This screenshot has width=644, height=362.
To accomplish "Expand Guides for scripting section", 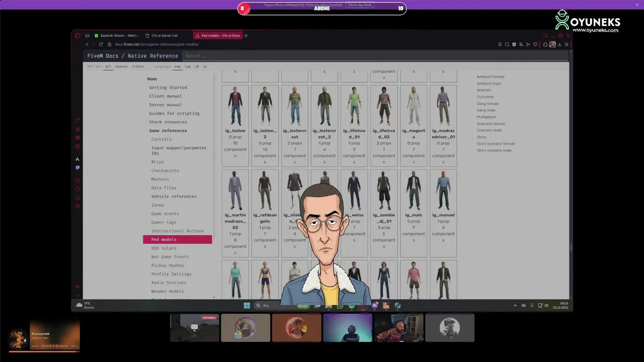I will coord(174,113).
